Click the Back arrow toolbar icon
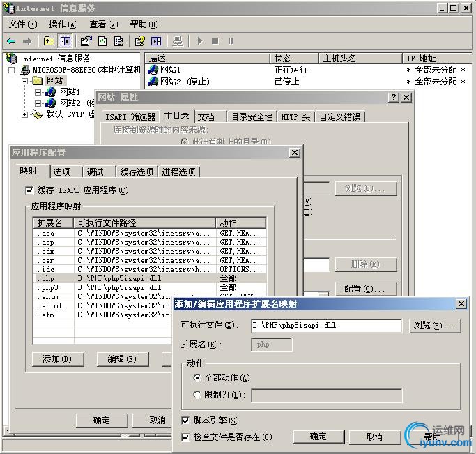This screenshot has width=476, height=454. (x=11, y=41)
